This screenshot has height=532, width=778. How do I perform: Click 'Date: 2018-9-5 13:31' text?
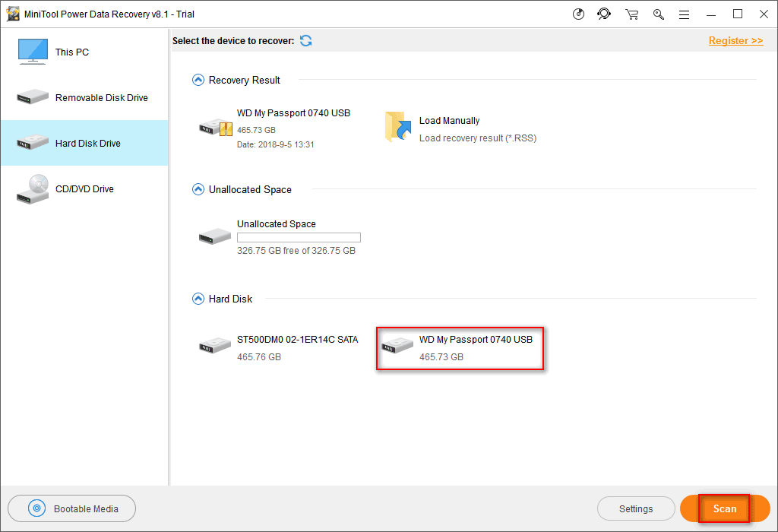point(275,144)
